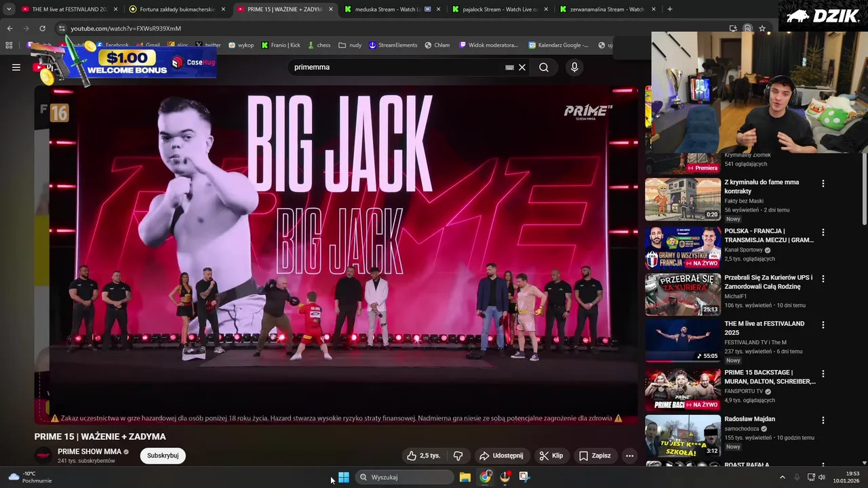Open the browser apps grid shortcut

pyautogui.click(x=9, y=45)
